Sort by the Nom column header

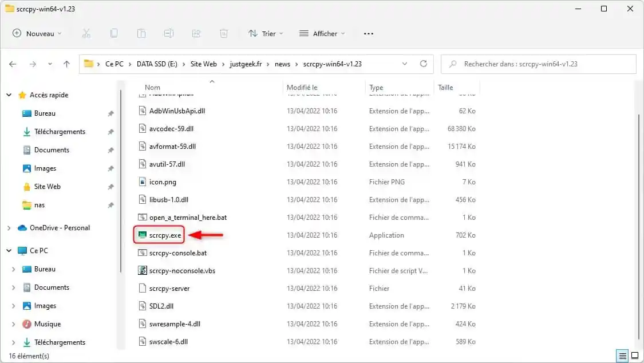tap(152, 88)
